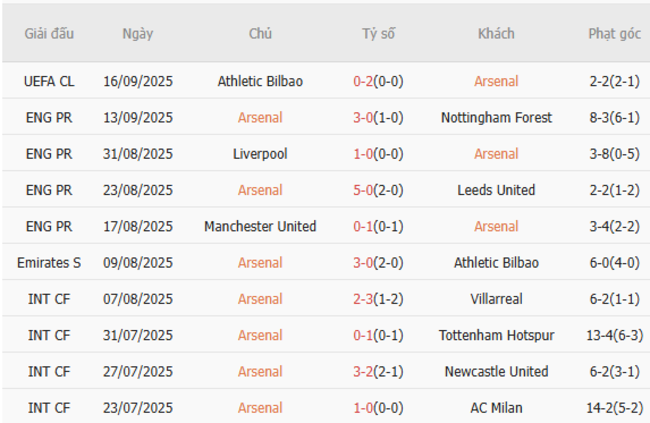Screen dimensions: 650x423
Task: Select the UEFA CL league cell
Action: (50, 81)
